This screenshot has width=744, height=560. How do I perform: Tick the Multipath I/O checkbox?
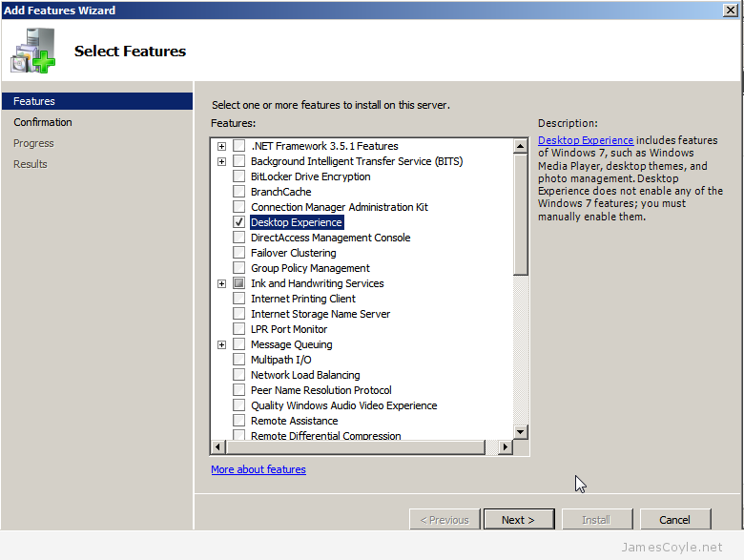coord(239,360)
